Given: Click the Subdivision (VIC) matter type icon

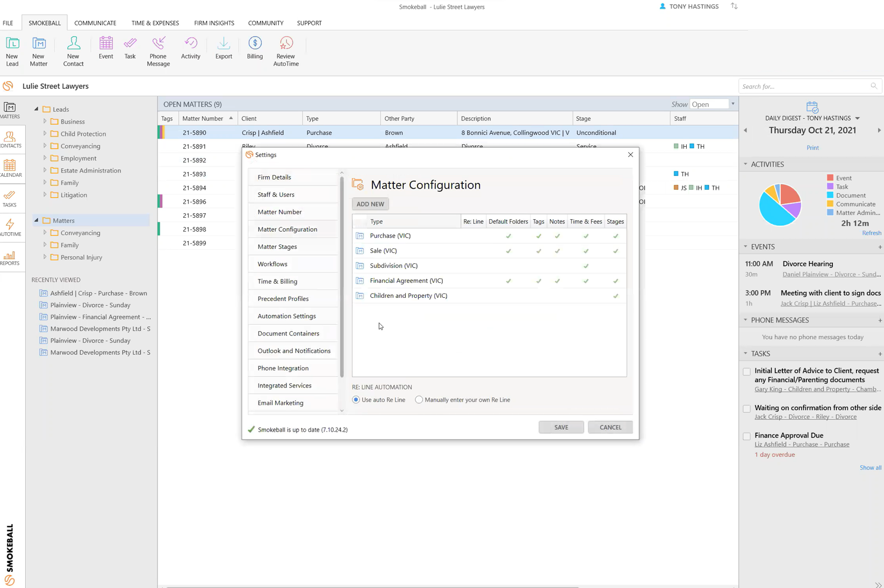Looking at the screenshot, I should (x=360, y=266).
